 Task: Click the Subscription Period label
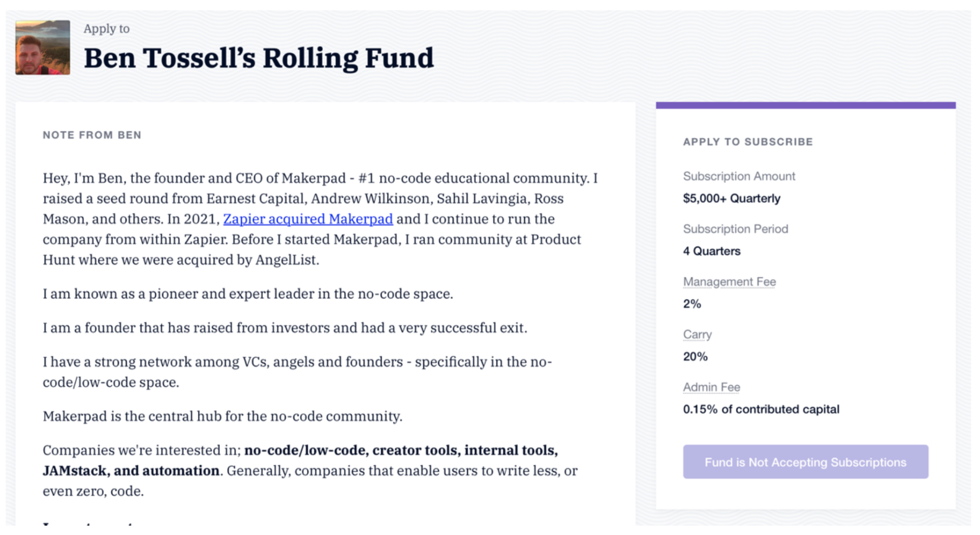pos(736,229)
